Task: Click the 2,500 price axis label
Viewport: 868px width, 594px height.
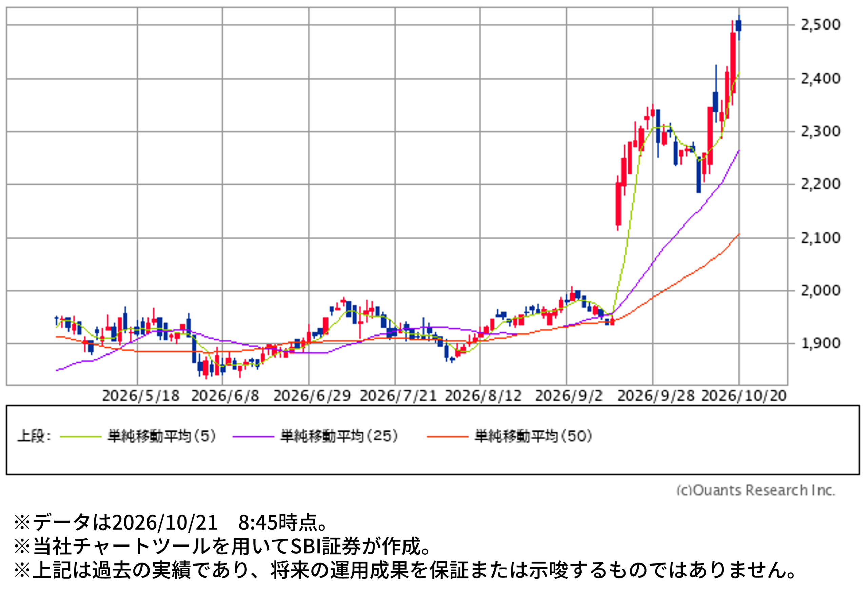Action: 821,25
